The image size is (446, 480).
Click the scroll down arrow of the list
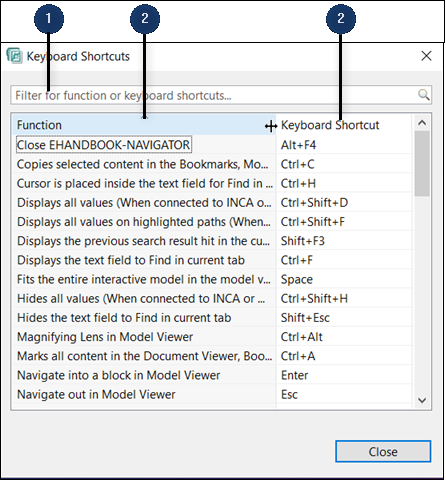click(x=422, y=400)
